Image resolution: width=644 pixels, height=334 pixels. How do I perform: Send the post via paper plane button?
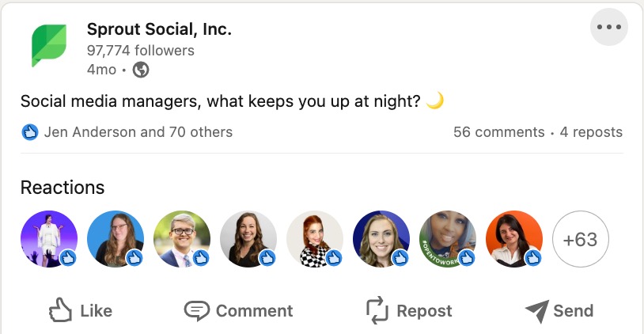[x=559, y=310]
